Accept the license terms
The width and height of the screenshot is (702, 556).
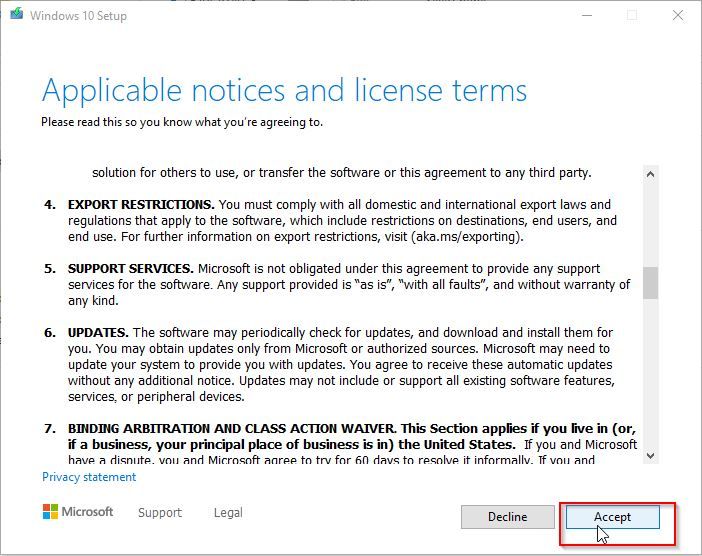click(612, 517)
